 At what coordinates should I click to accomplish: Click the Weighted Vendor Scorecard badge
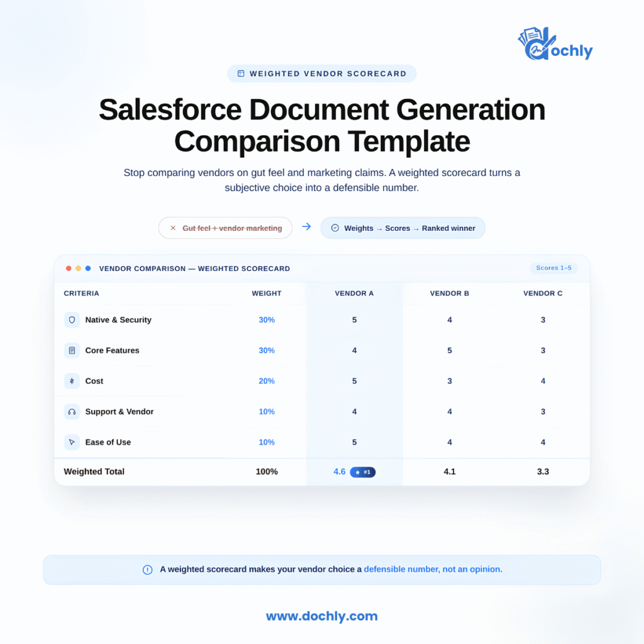[x=322, y=74]
